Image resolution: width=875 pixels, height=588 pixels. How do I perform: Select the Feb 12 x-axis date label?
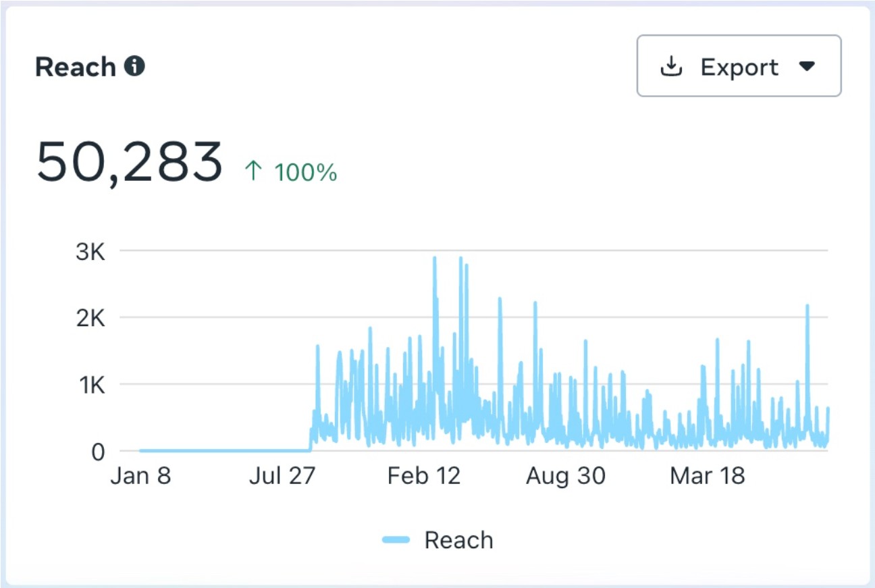423,476
